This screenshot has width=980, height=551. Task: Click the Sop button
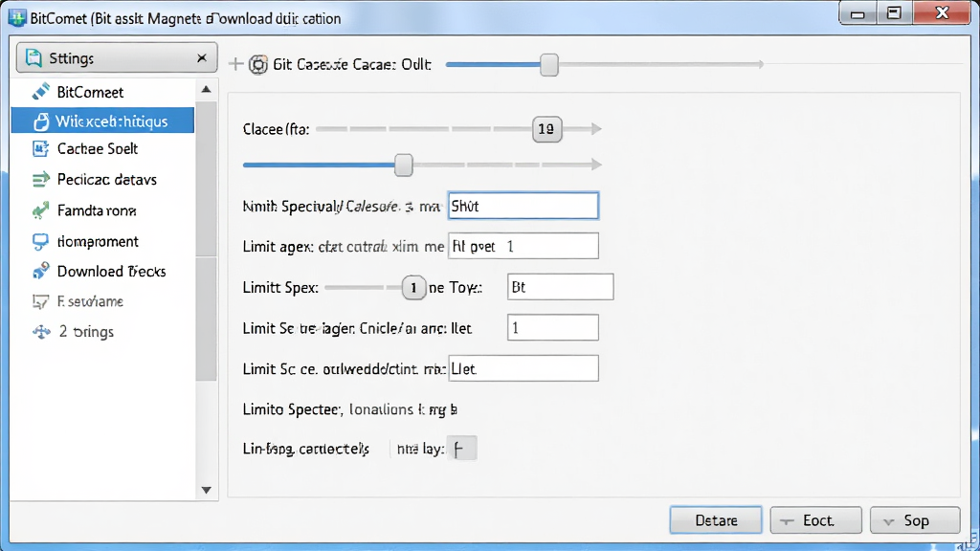click(915, 519)
